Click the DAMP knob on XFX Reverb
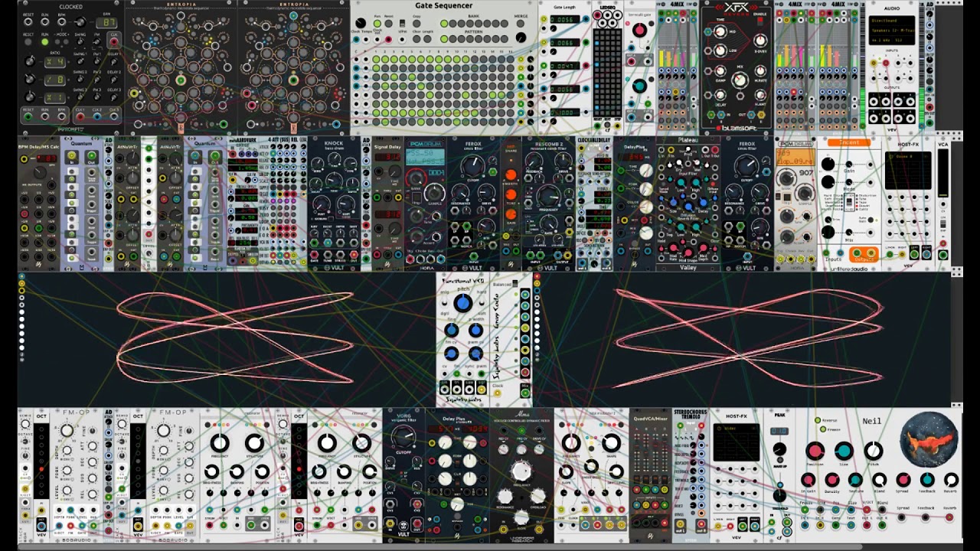This screenshot has height=551, width=980. click(720, 70)
